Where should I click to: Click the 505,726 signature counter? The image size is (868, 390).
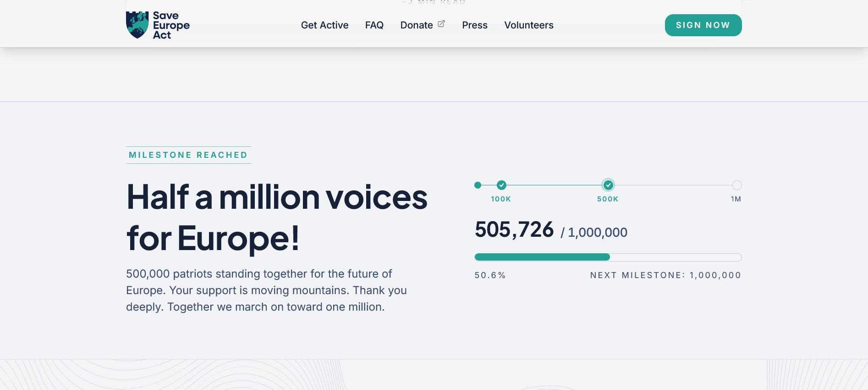click(x=514, y=229)
